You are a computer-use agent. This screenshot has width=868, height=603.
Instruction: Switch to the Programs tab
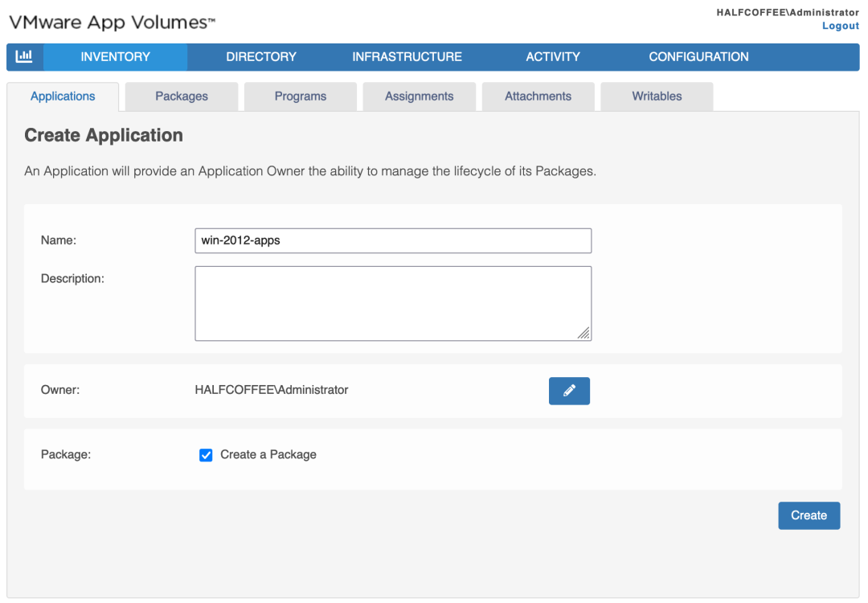pos(301,96)
